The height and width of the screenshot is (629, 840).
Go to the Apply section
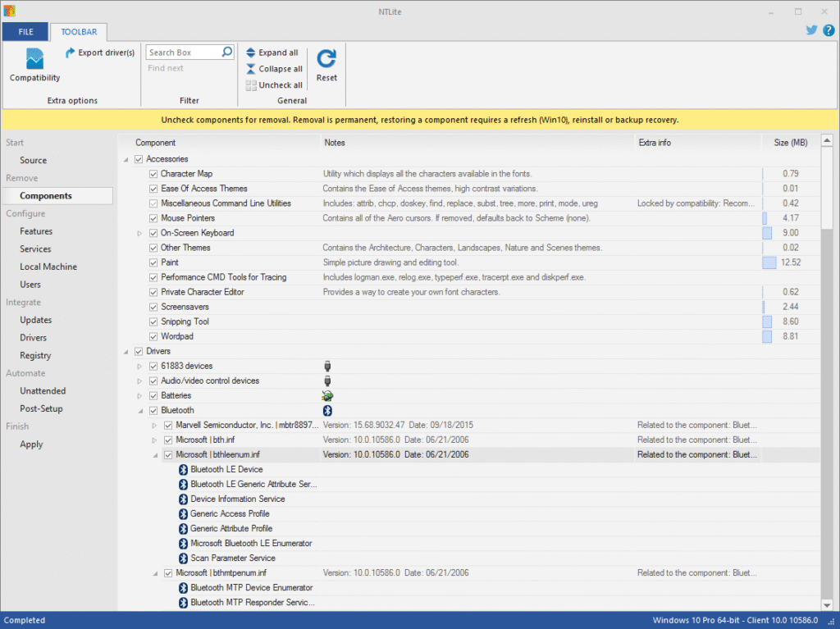pyautogui.click(x=31, y=444)
